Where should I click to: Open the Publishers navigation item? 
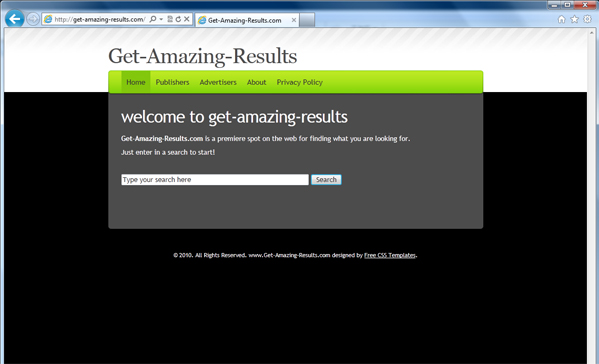tap(172, 82)
